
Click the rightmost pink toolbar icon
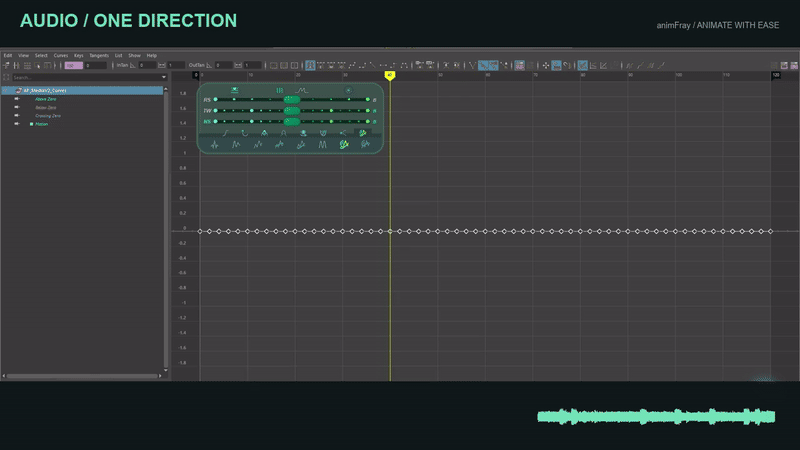794,65
